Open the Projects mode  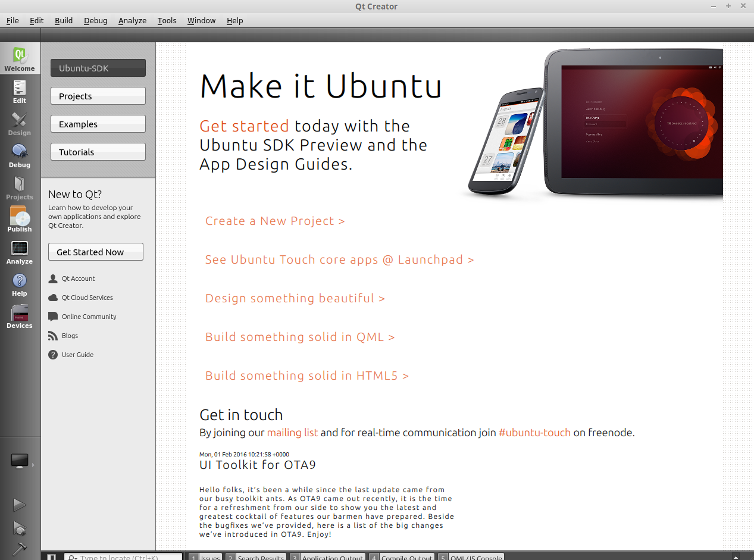pyautogui.click(x=20, y=187)
